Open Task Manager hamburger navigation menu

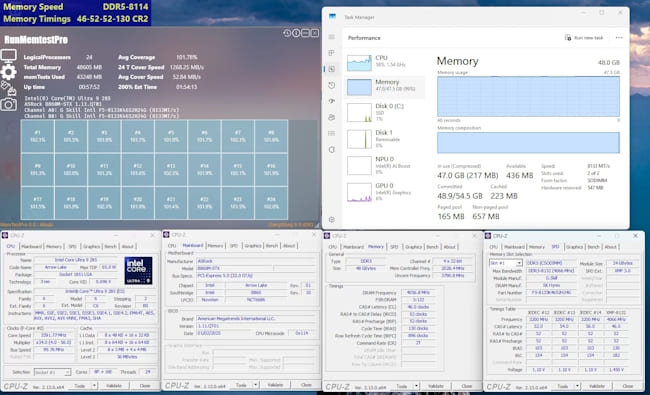tap(332, 37)
